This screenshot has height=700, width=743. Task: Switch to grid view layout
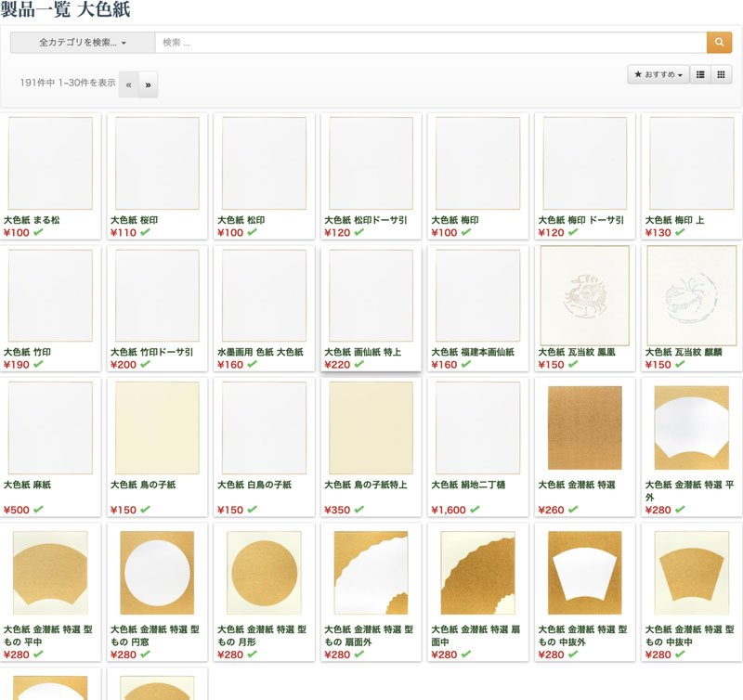tap(721, 75)
